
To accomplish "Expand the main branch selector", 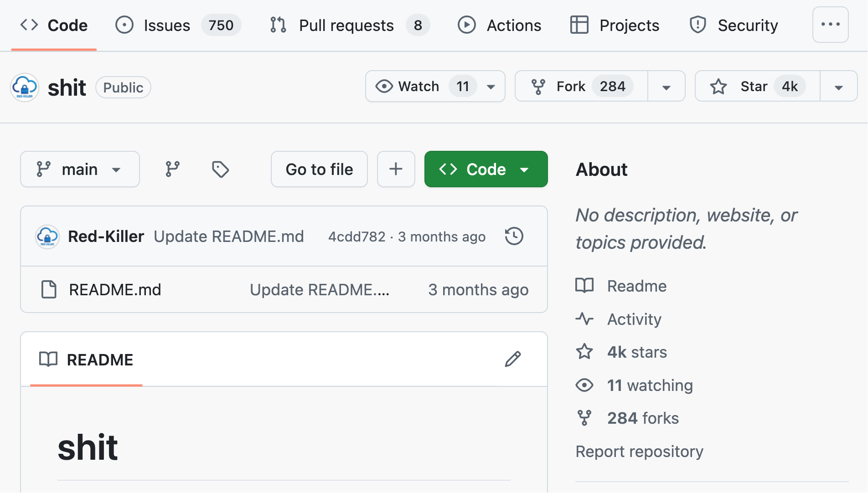I will 80,169.
